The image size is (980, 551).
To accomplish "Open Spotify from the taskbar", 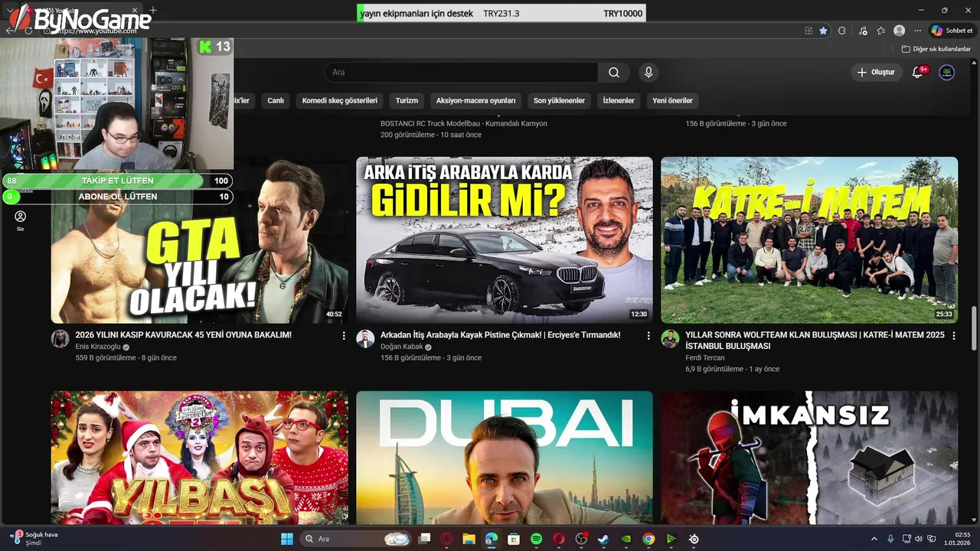I will pos(536,539).
